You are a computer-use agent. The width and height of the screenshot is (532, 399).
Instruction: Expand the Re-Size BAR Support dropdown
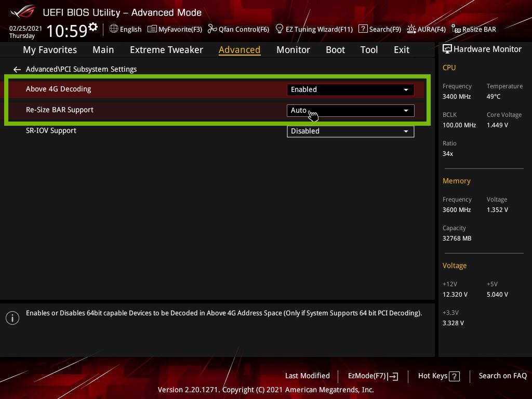tap(406, 110)
